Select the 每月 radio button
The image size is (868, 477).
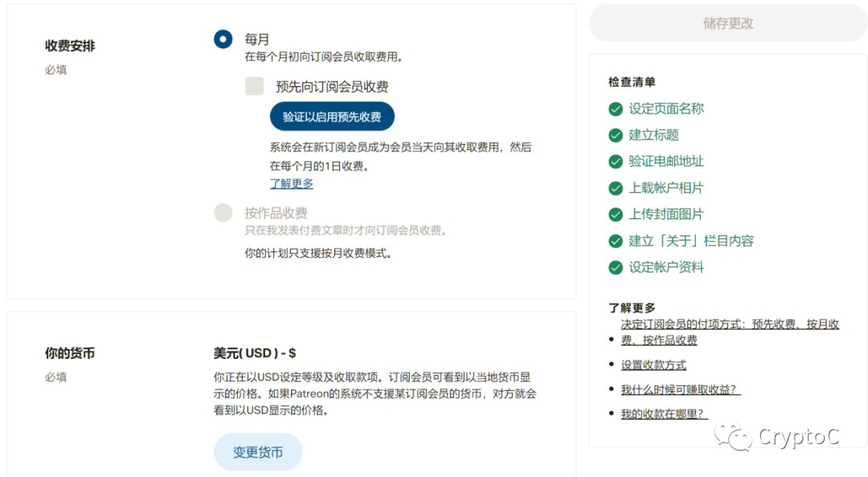pos(223,39)
